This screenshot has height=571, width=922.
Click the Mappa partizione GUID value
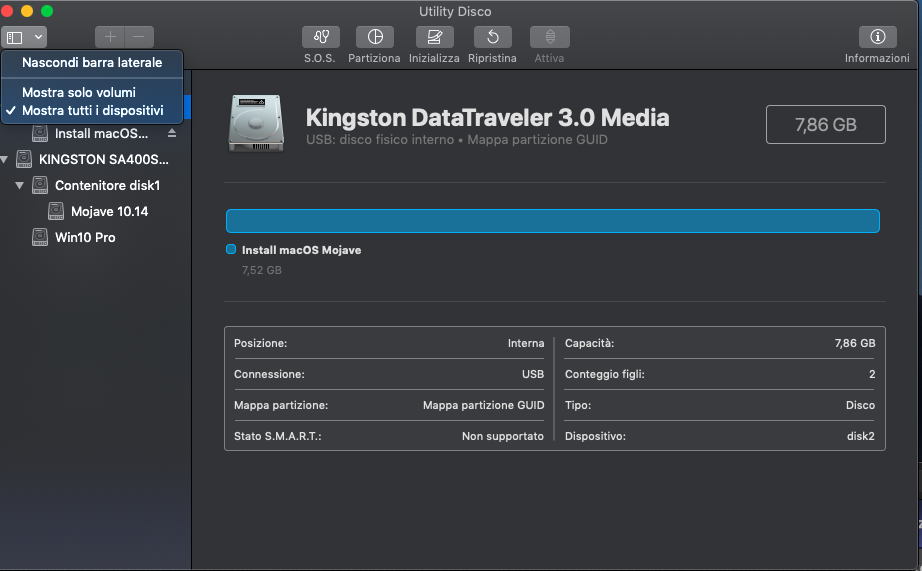[x=483, y=405]
